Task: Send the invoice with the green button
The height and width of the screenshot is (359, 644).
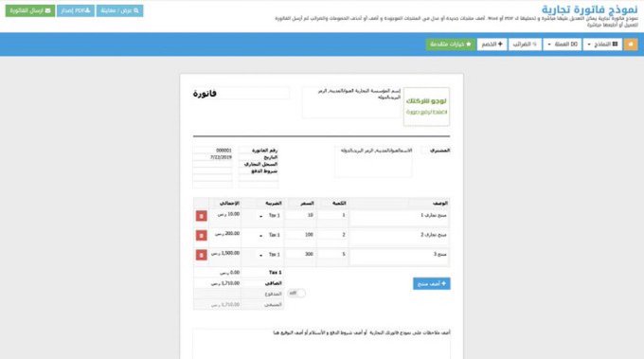Action: click(x=30, y=10)
